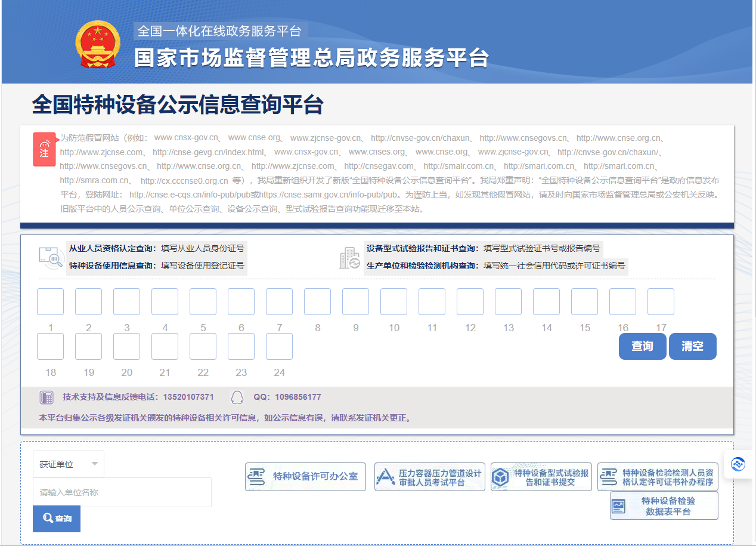Open 特种设备检验检测人员资格认定许可证书补办程序 link
Image resolution: width=756 pixels, height=546 pixels.
[658, 477]
